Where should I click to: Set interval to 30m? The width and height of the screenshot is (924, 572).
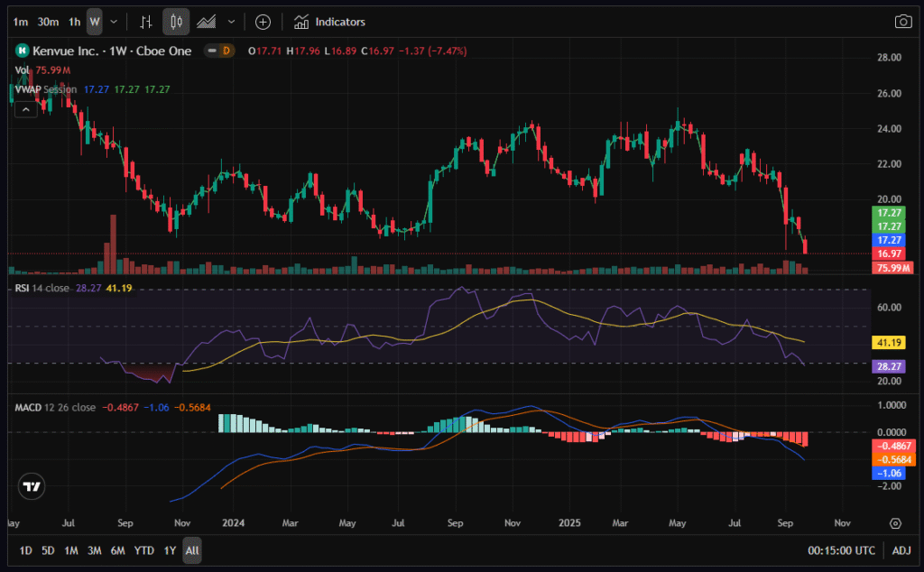click(x=48, y=22)
